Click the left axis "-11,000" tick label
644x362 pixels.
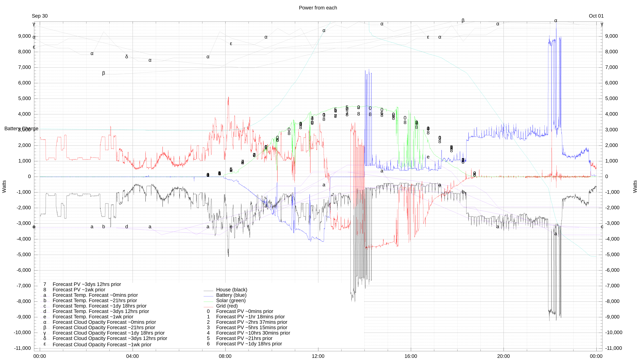click(x=23, y=348)
